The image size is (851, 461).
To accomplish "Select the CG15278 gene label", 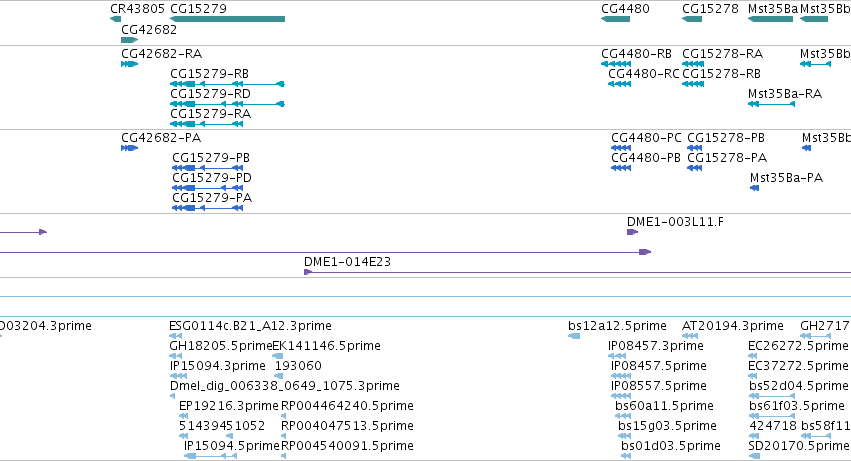I will (x=710, y=9).
